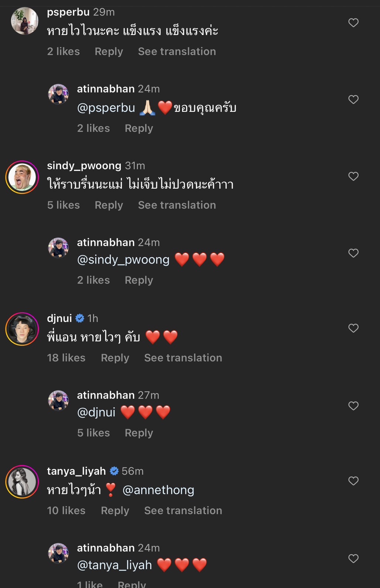Like atinnabhan's reply to sindy_pwoong
The width and height of the screenshot is (380, 588).
(353, 253)
